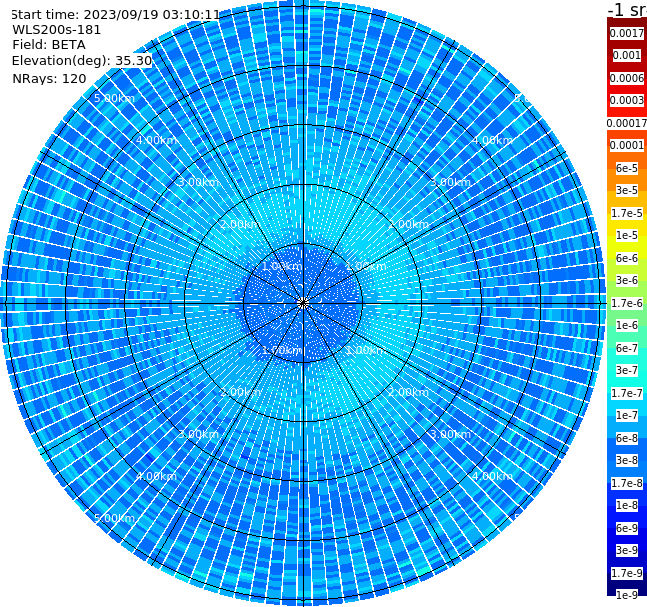
Task: Click the 1e-8 colorbar label
Action: 627,505
